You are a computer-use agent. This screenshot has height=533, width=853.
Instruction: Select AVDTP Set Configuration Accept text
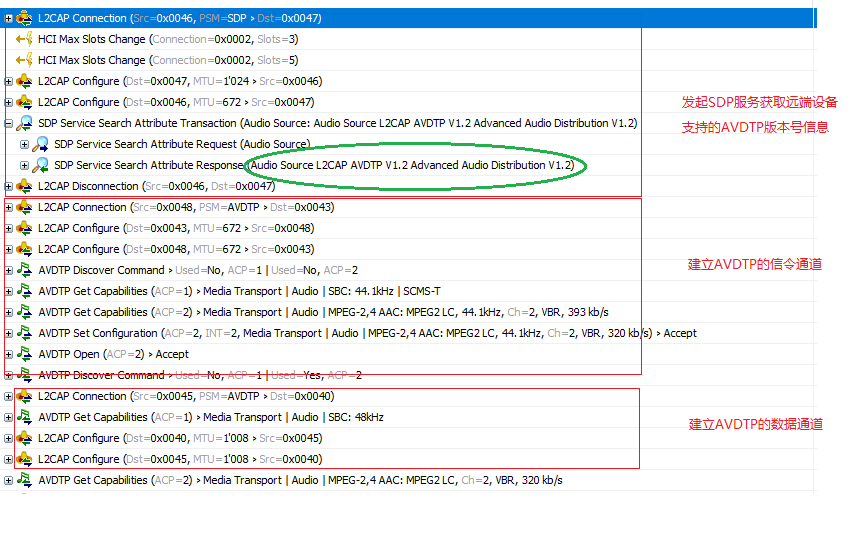pyautogui.click(x=367, y=333)
